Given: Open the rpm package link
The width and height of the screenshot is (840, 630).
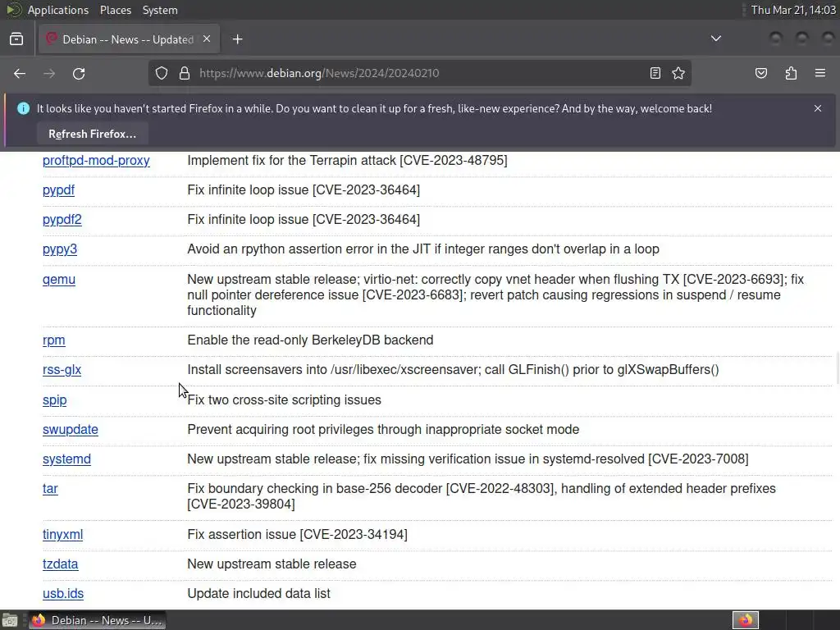Looking at the screenshot, I should (x=53, y=340).
